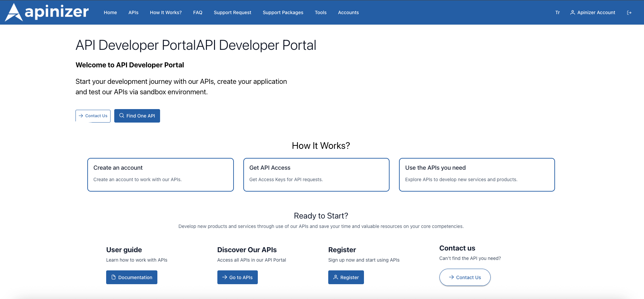
Task: Select the Create an account card
Action: (x=160, y=174)
